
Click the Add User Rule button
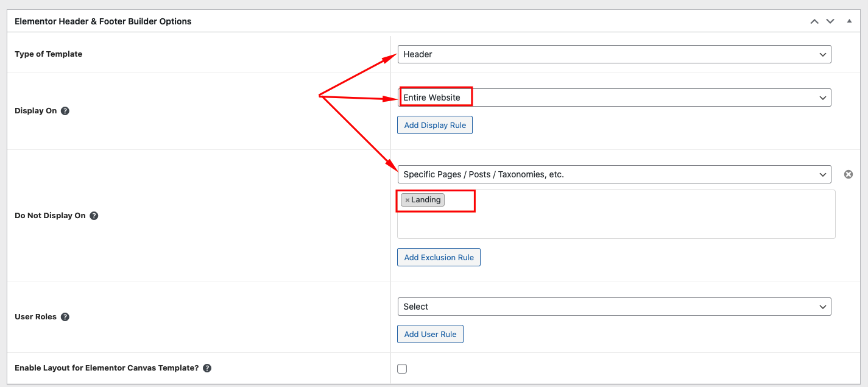(x=430, y=334)
